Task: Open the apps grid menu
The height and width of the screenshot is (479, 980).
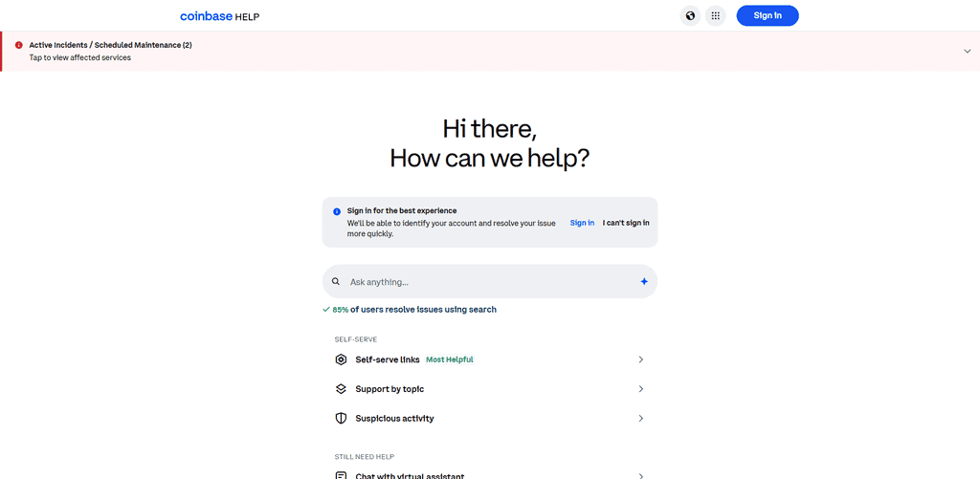Action: pyautogui.click(x=715, y=15)
